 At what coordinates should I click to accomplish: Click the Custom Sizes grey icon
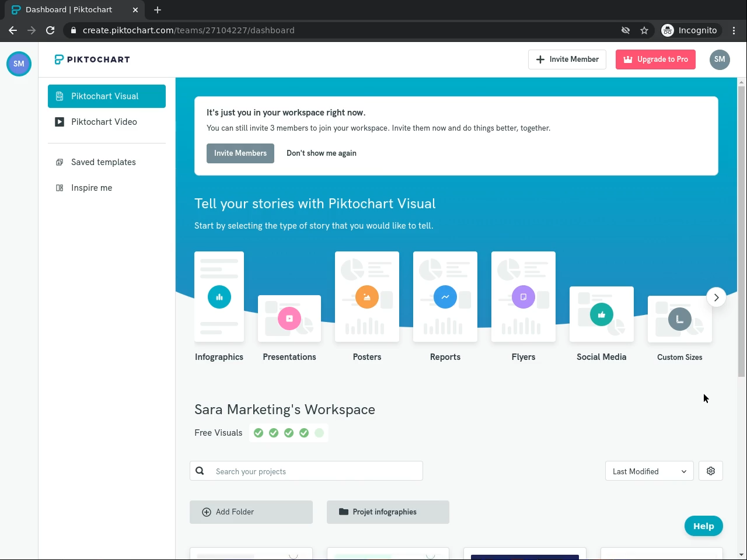point(680,319)
